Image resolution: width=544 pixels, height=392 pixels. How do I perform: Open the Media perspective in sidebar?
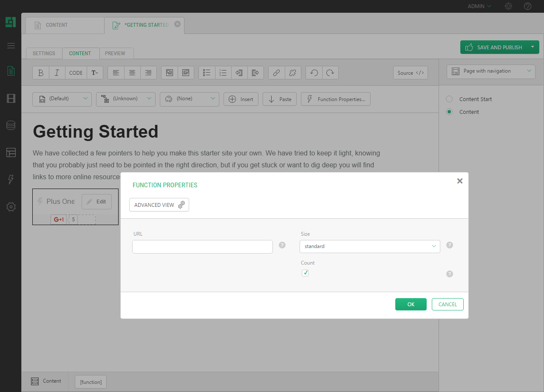(x=11, y=99)
